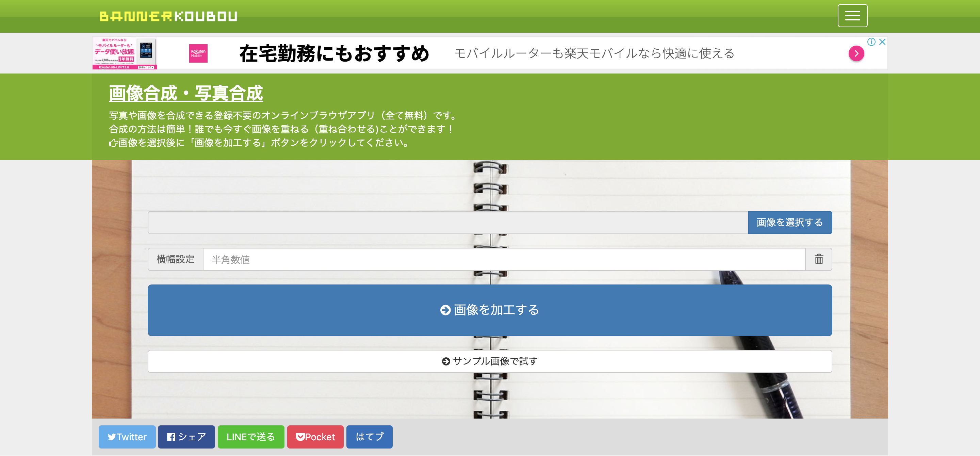
Task: Click the はてブ bookmark icon
Action: [370, 436]
